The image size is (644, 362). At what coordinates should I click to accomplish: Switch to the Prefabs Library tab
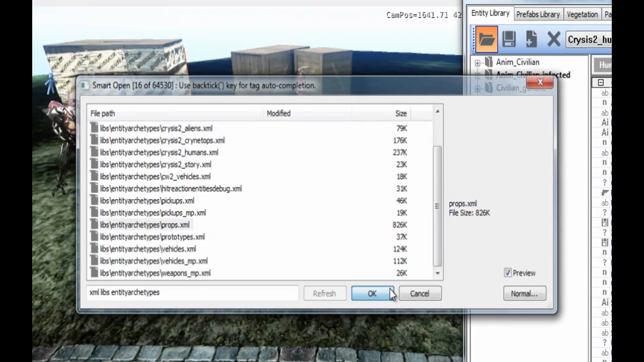coord(538,15)
